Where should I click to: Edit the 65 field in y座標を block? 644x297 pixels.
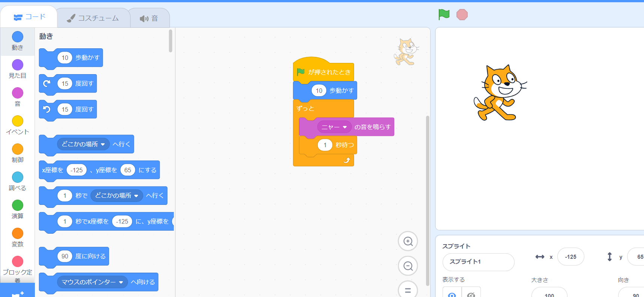pos(128,170)
